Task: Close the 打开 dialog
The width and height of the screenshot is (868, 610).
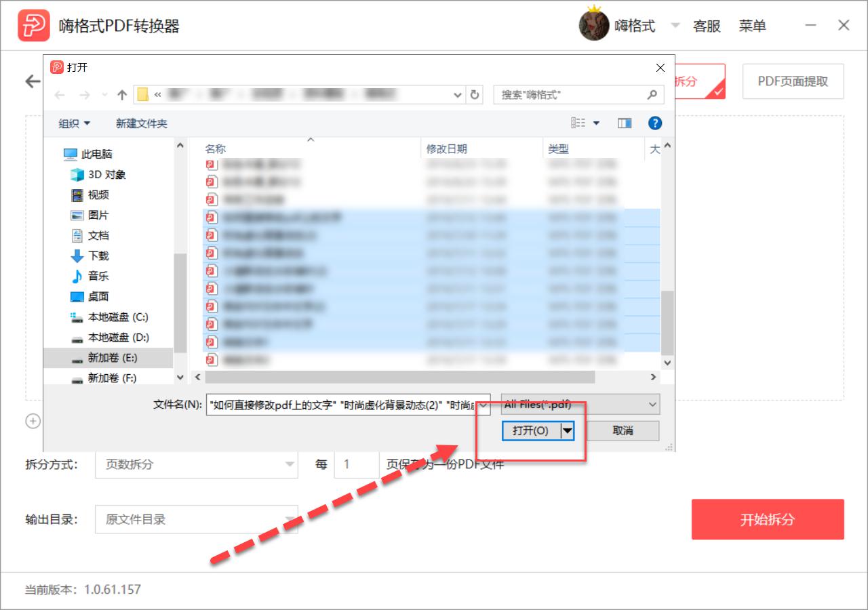Action: (x=660, y=68)
